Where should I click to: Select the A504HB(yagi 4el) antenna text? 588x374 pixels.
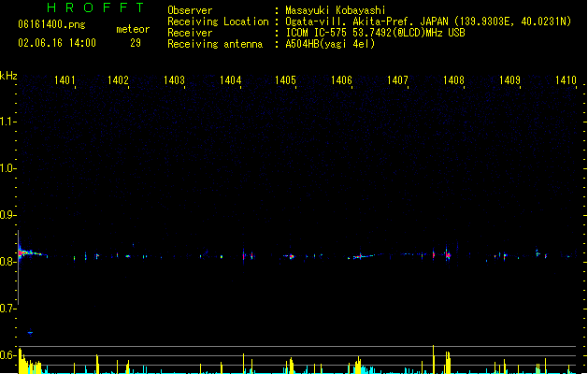[x=330, y=44]
